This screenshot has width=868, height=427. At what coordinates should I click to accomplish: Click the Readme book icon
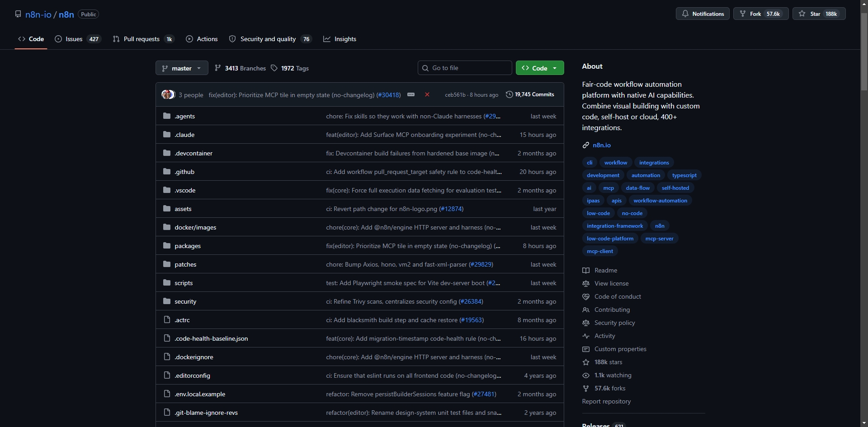(586, 270)
